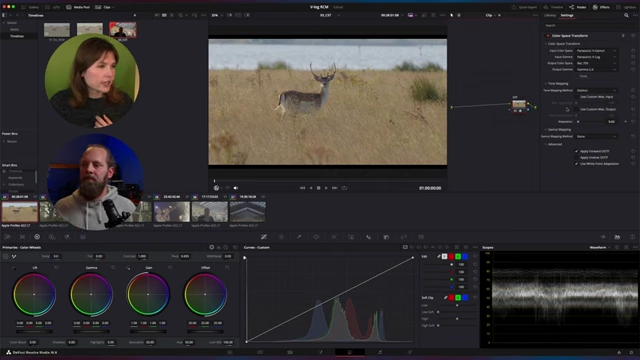Viewport: 640px width, 360px height.
Task: Reset the Lift color wheel
Action: pyautogui.click(x=56, y=268)
